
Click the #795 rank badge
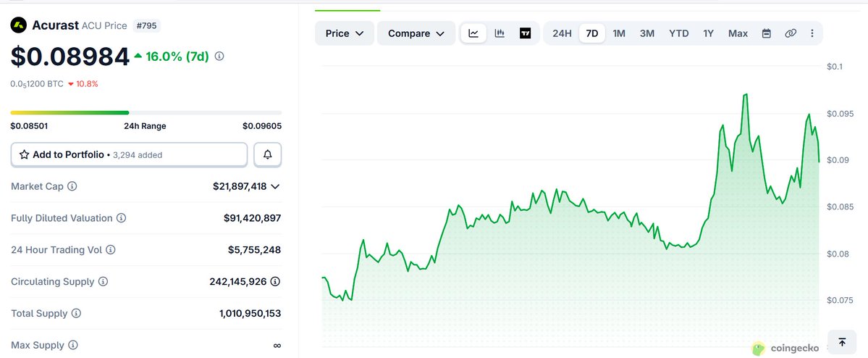point(147,25)
